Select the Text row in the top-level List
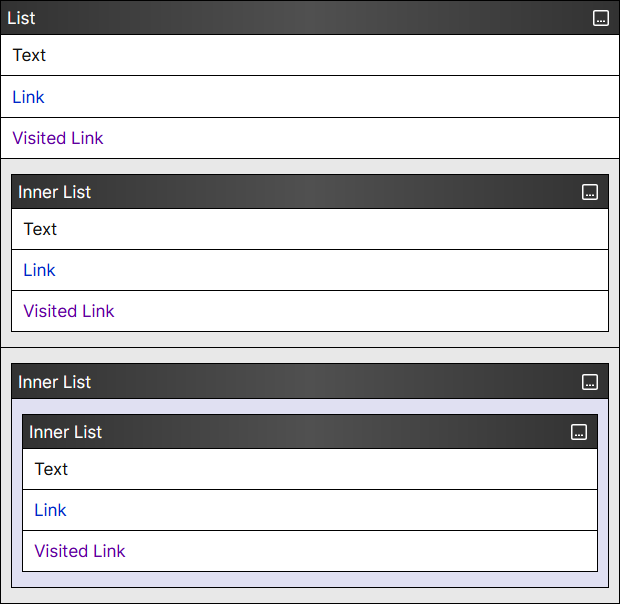This screenshot has width=620, height=604. tap(310, 55)
